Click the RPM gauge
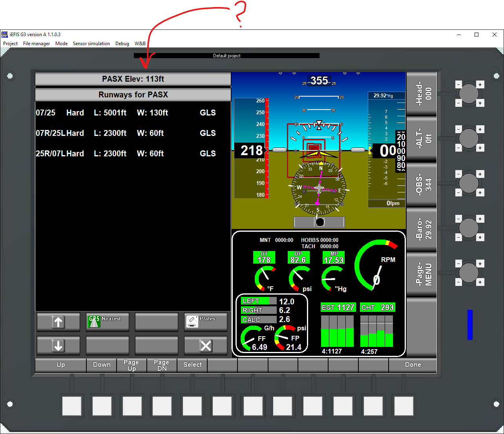 (376, 265)
